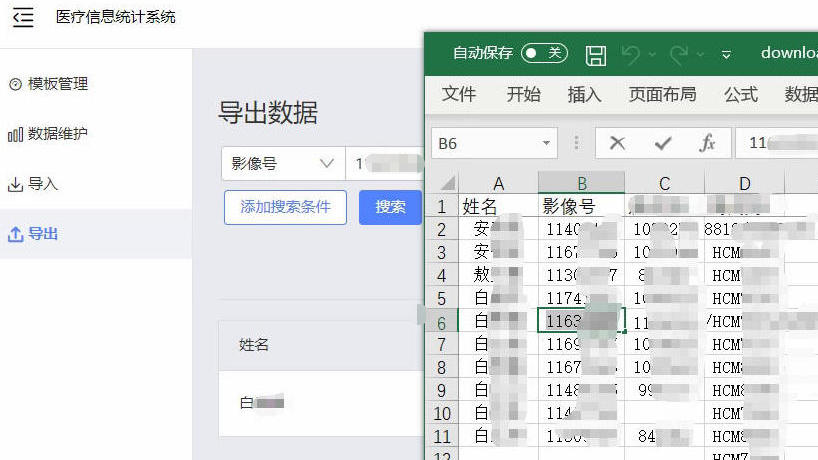
Task: Confirm the entry with formula bar checkmark
Action: pos(662,143)
